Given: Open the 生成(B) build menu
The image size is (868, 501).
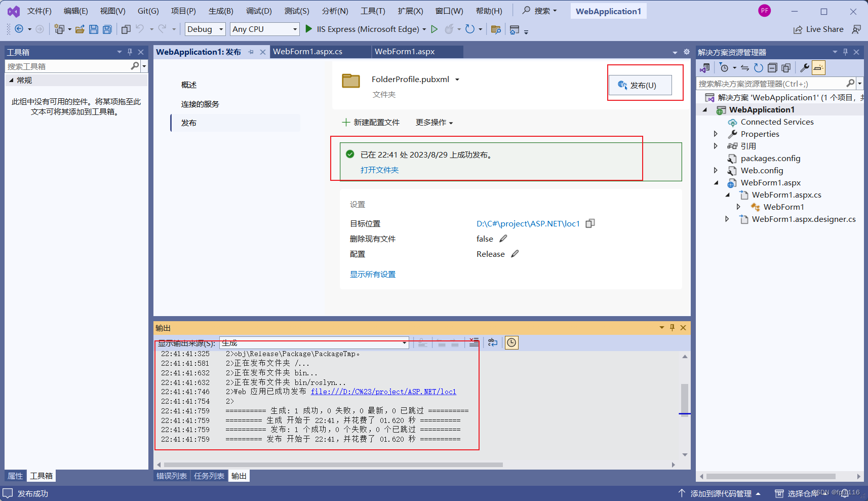Looking at the screenshot, I should point(221,11).
